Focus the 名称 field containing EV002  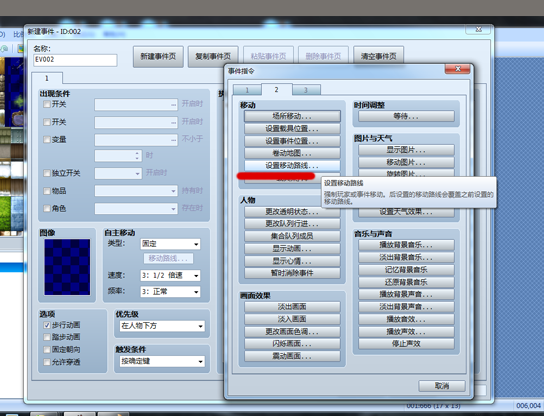pos(75,60)
